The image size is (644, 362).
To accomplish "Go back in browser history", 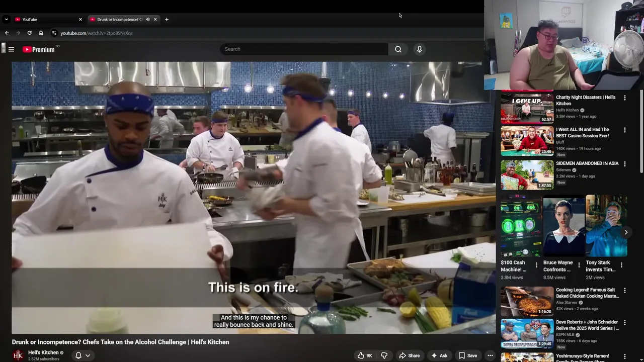I will point(7,33).
